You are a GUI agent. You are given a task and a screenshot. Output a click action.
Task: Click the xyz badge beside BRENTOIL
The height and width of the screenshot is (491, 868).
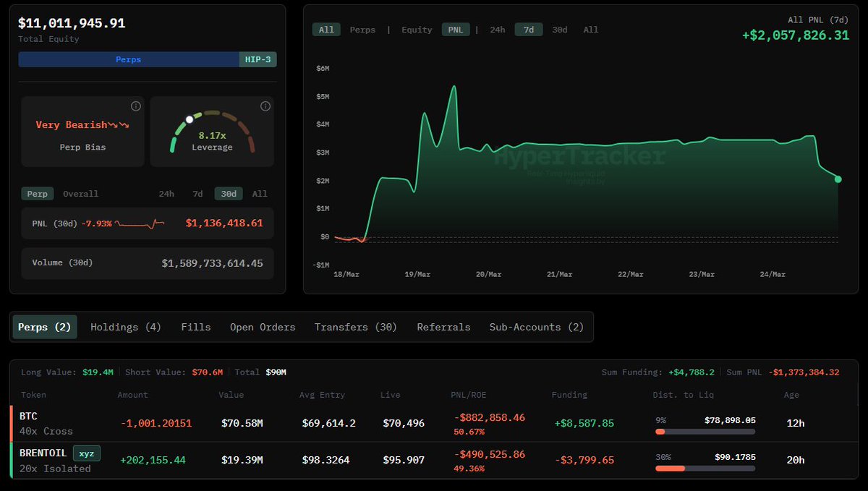(x=87, y=452)
